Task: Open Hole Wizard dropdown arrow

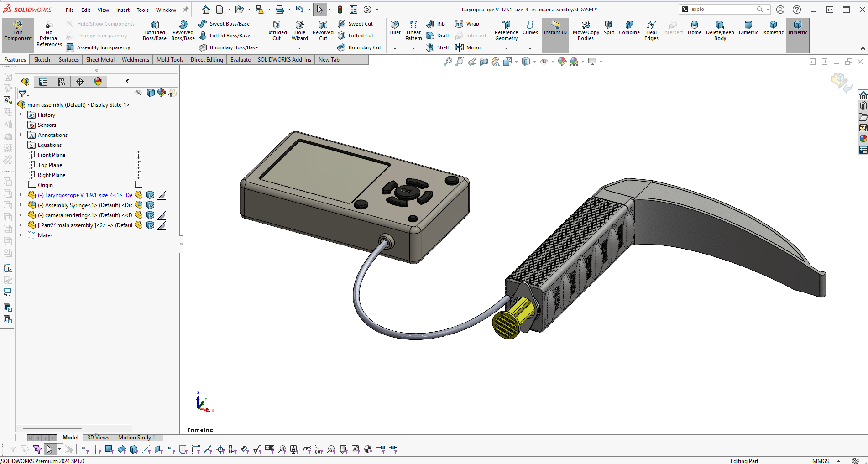Action: coord(300,48)
